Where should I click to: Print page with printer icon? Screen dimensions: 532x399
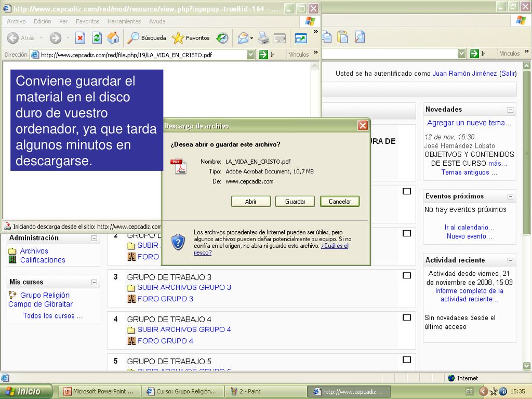(x=263, y=38)
